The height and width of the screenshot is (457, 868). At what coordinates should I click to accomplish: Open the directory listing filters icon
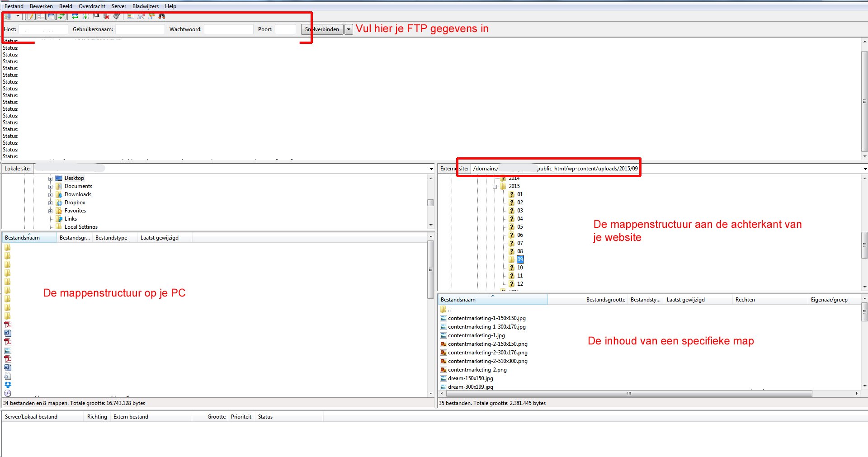(130, 16)
